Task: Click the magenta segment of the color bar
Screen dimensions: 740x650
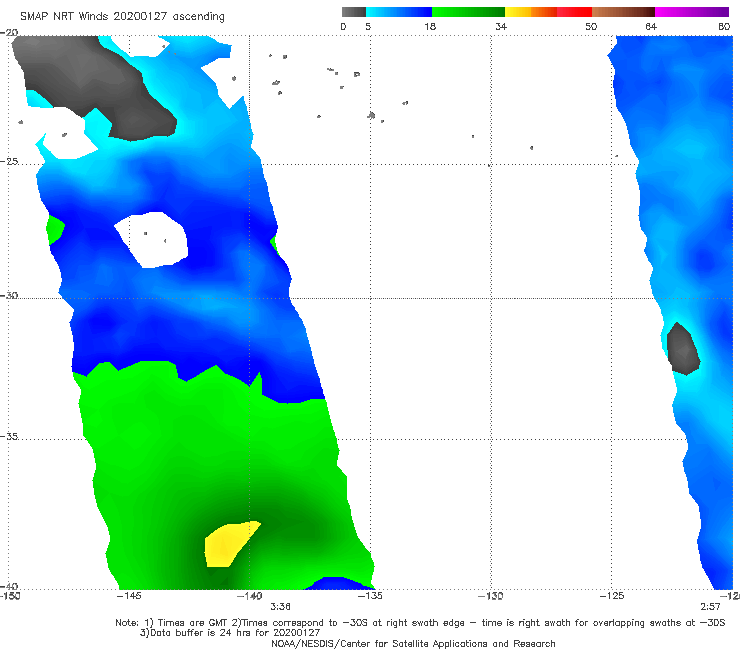Action: pyautogui.click(x=692, y=12)
